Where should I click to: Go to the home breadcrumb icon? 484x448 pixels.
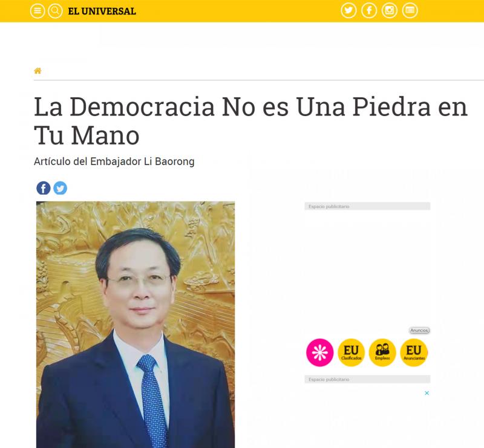[38, 71]
